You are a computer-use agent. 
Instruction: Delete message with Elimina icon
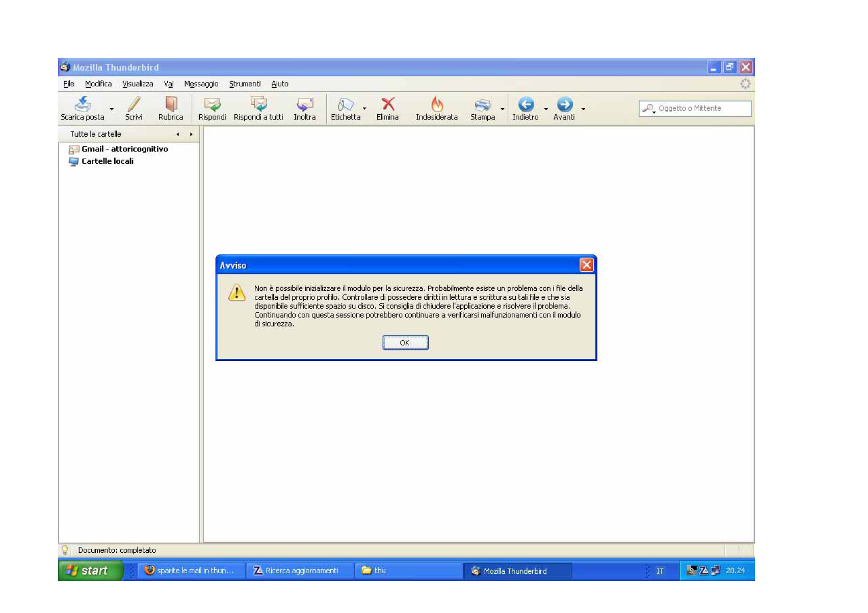tap(387, 105)
